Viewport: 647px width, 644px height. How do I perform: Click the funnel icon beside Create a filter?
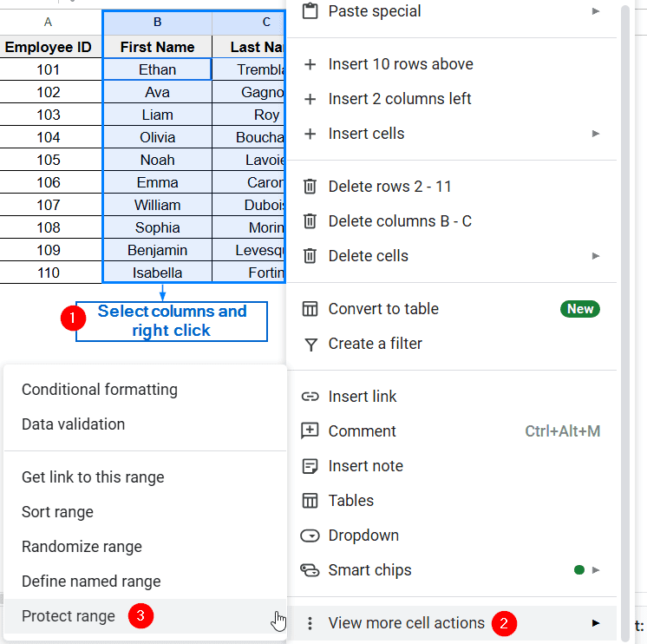310,345
